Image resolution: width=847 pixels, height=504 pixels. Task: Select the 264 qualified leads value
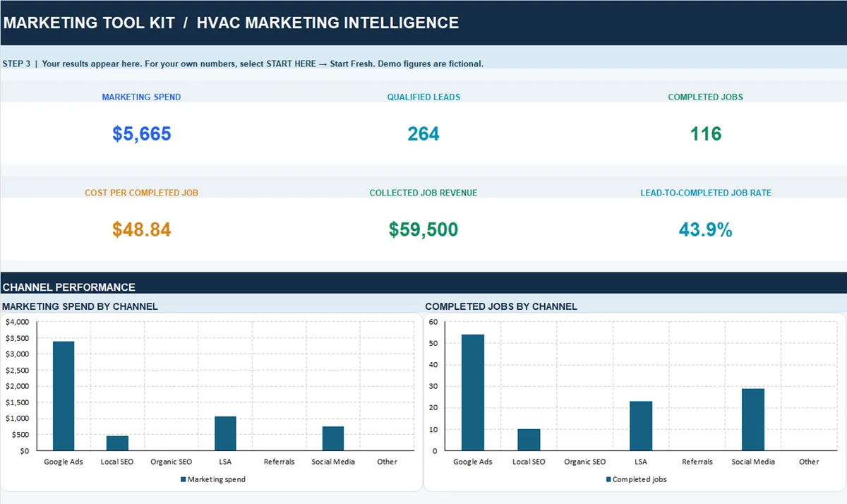click(423, 133)
